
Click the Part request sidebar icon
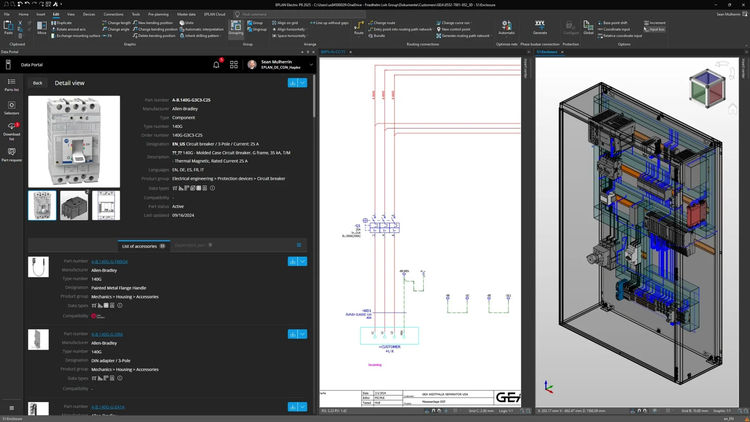11,152
